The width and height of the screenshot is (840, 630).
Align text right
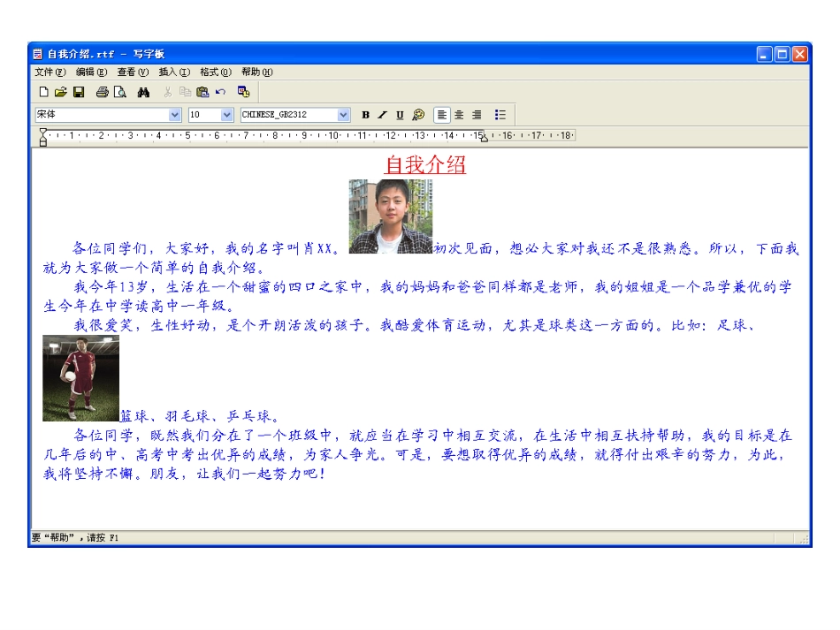click(x=477, y=115)
